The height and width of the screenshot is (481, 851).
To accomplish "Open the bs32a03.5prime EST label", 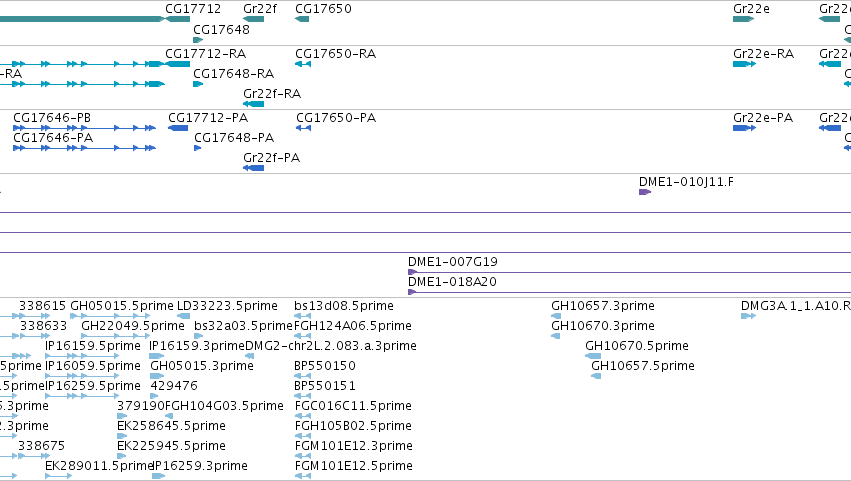I will click(243, 326).
